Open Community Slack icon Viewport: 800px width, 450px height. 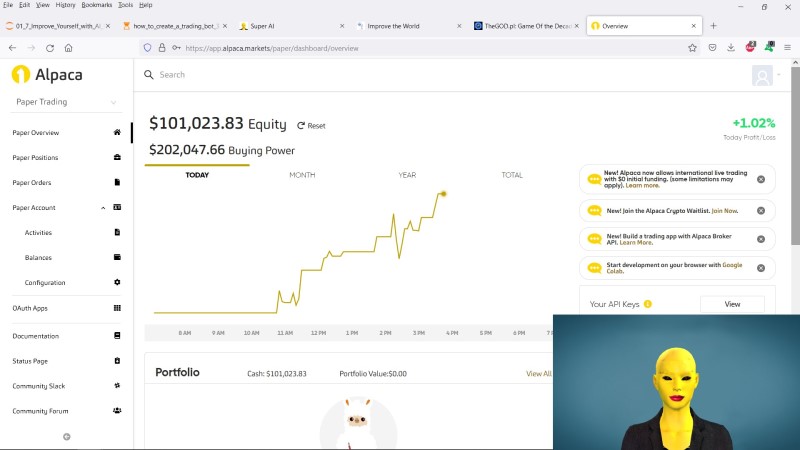[x=117, y=386]
